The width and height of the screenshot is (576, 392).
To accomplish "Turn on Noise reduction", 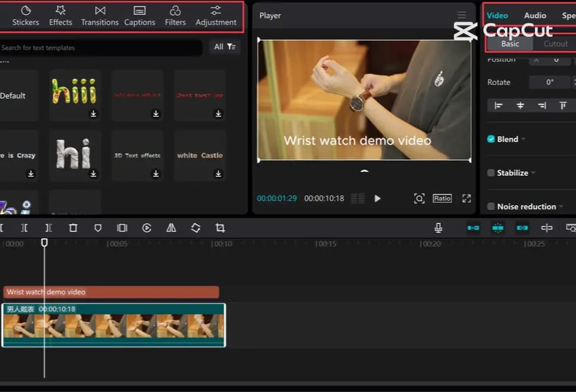I will pyautogui.click(x=490, y=206).
